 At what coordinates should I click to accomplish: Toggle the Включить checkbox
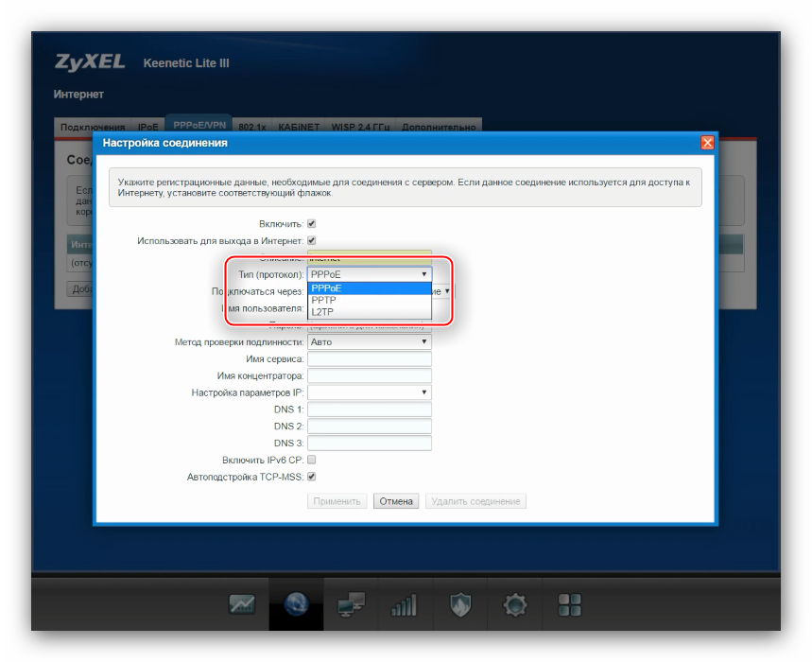[312, 224]
